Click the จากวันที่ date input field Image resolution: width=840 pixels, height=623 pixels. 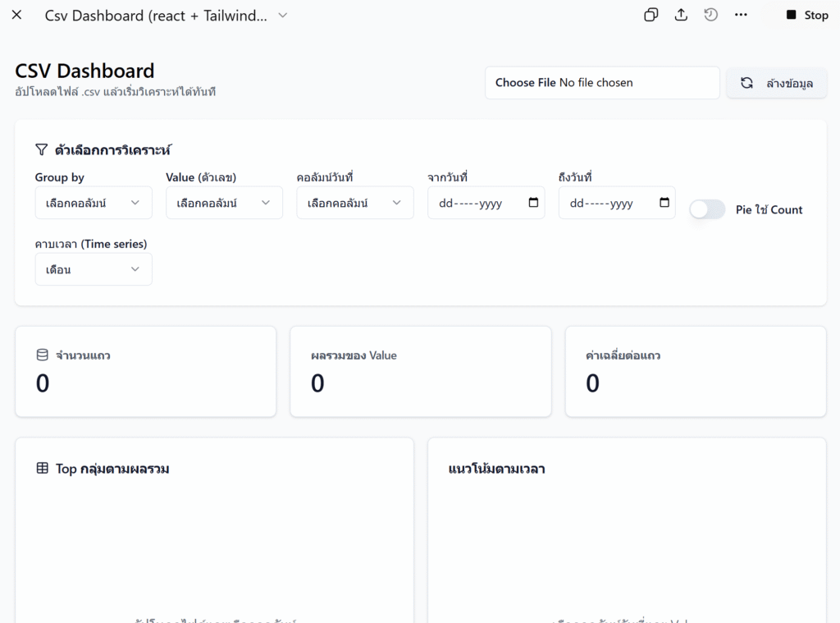tap(476, 204)
